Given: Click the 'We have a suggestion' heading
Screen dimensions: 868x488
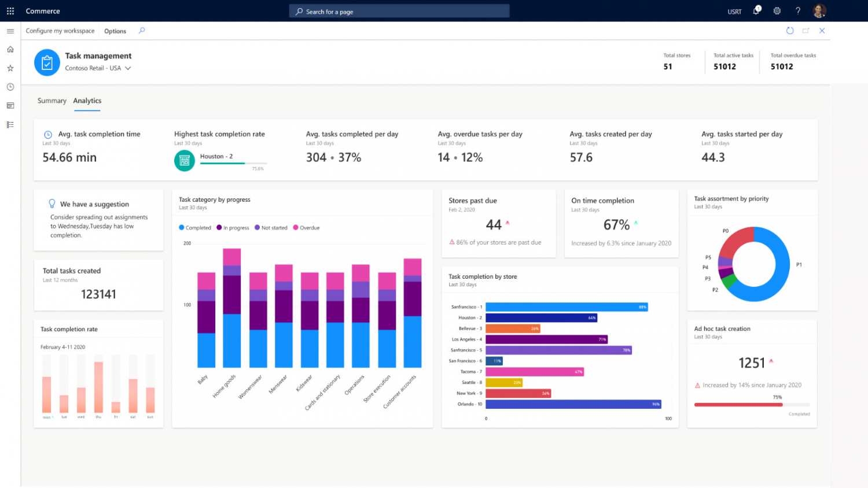Looking at the screenshot, I should [x=94, y=204].
